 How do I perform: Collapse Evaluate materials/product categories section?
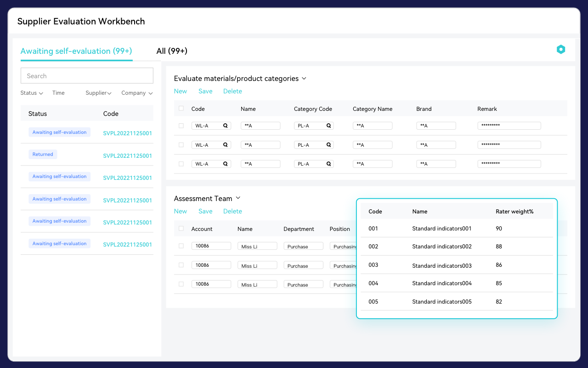click(x=303, y=79)
